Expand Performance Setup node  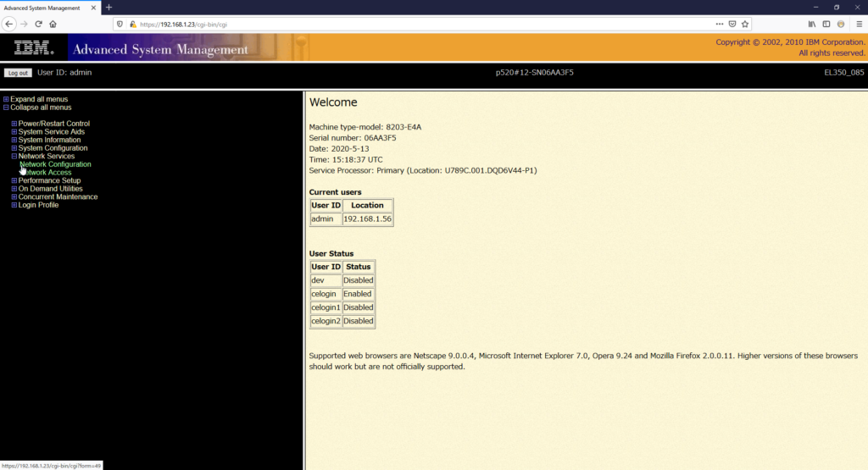tap(14, 181)
